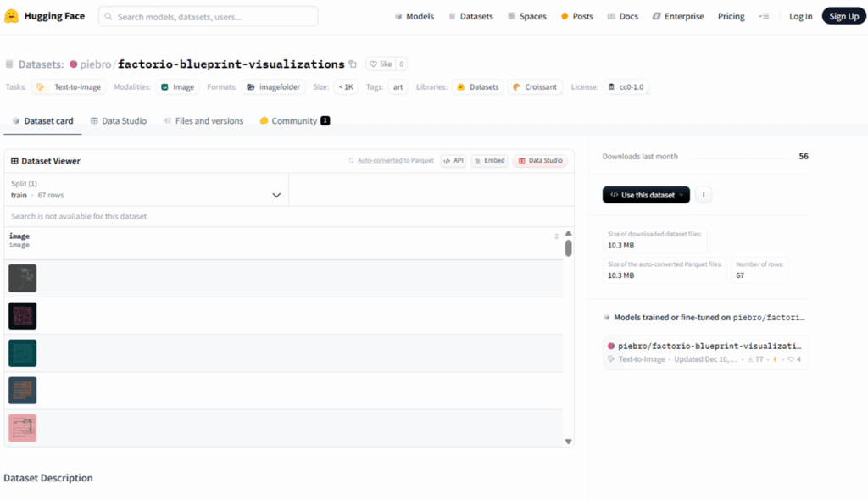Click the like count number
Viewport: 868px width, 500px height.
(x=402, y=64)
